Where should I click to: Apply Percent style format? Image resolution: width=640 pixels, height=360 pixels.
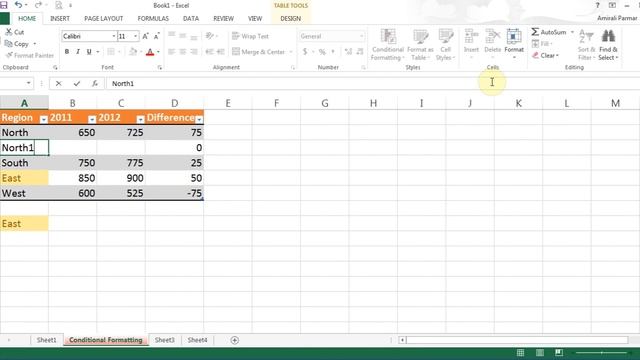click(x=322, y=52)
